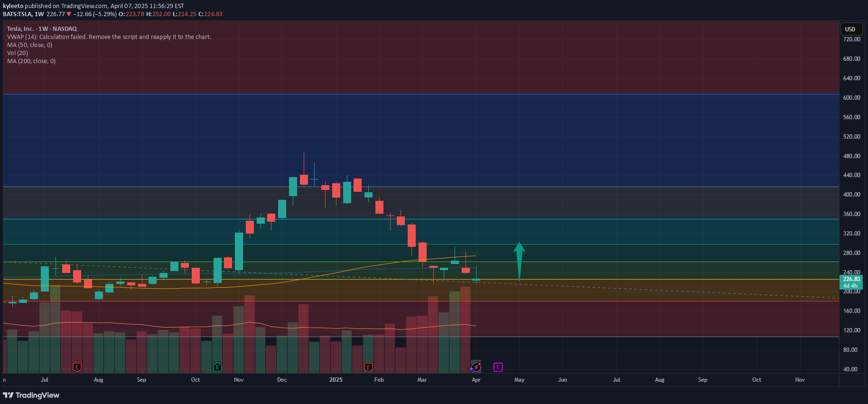Click the 280.00 price axis label
The height and width of the screenshot is (404, 868).
coord(851,253)
